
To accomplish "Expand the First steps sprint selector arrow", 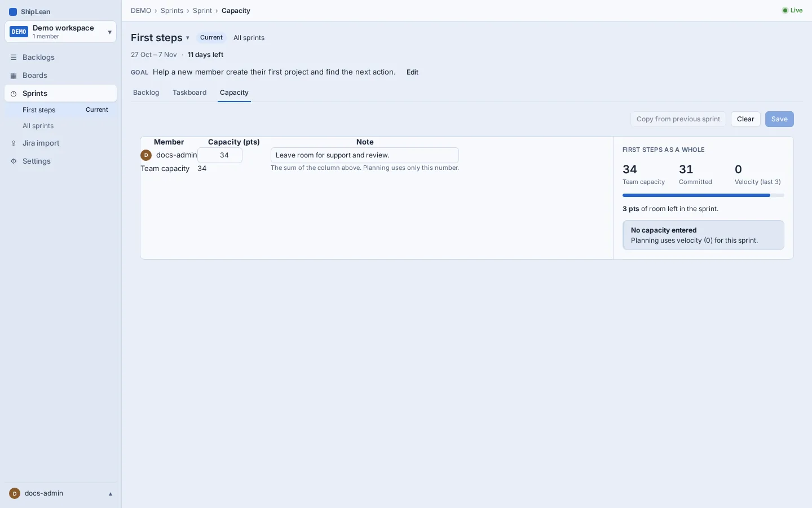I will [x=188, y=38].
